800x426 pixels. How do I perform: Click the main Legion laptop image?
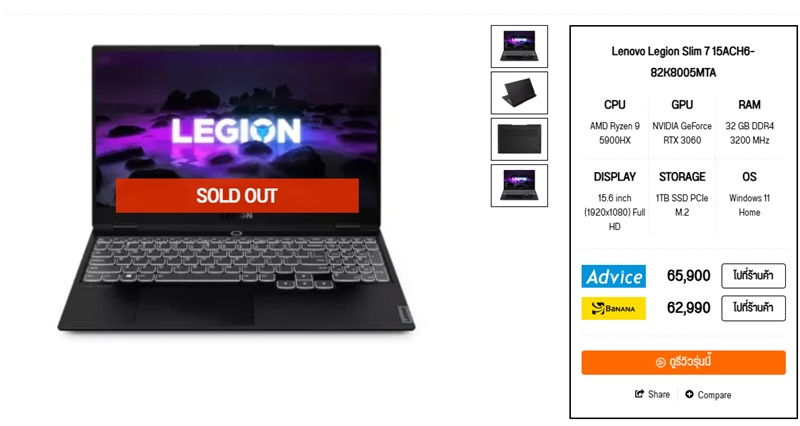pyautogui.click(x=236, y=188)
